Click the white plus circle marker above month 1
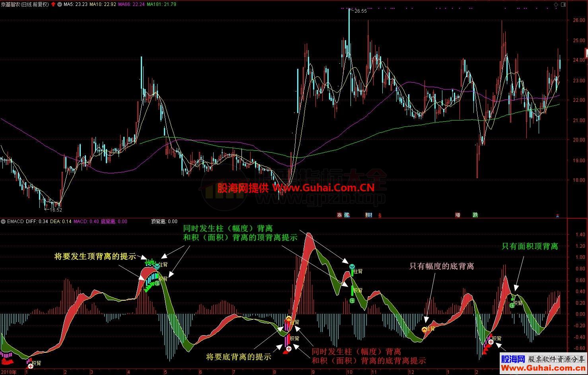The image size is (588, 375). coord(31,366)
